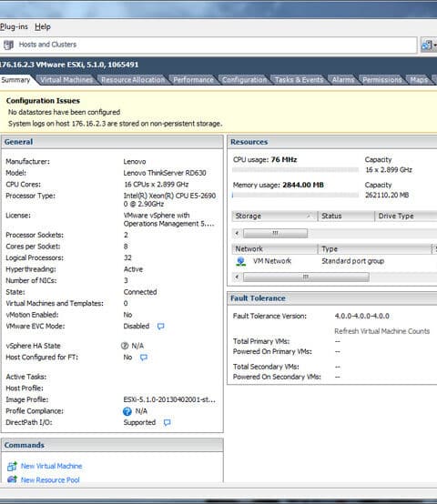Open the Tasks & Events tab
The height and width of the screenshot is (504, 437).
pos(299,80)
